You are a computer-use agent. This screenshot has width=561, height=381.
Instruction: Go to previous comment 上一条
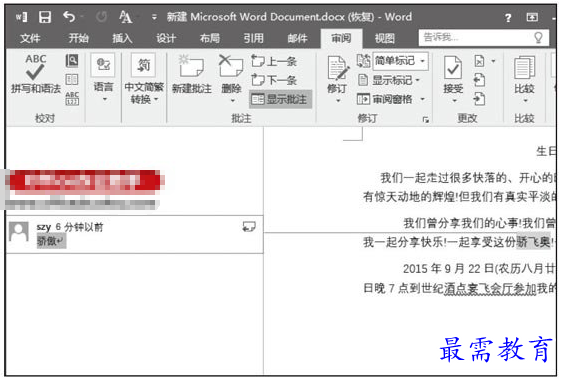(x=274, y=61)
